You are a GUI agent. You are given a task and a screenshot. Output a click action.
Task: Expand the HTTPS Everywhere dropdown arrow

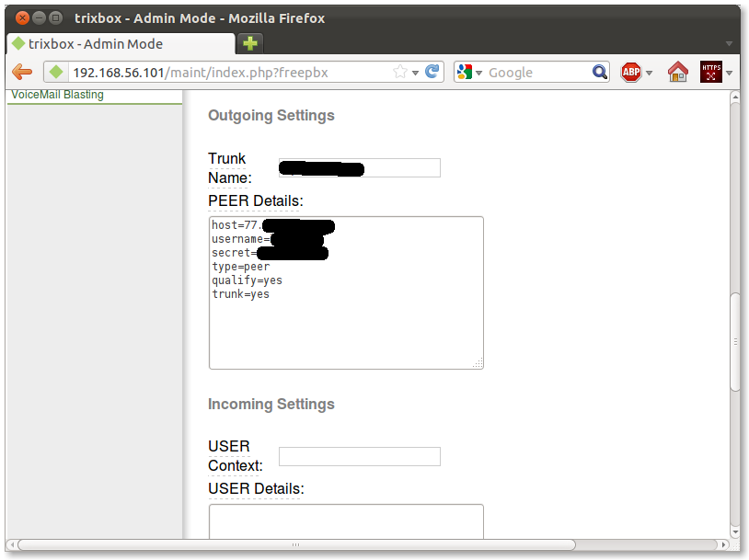(729, 73)
